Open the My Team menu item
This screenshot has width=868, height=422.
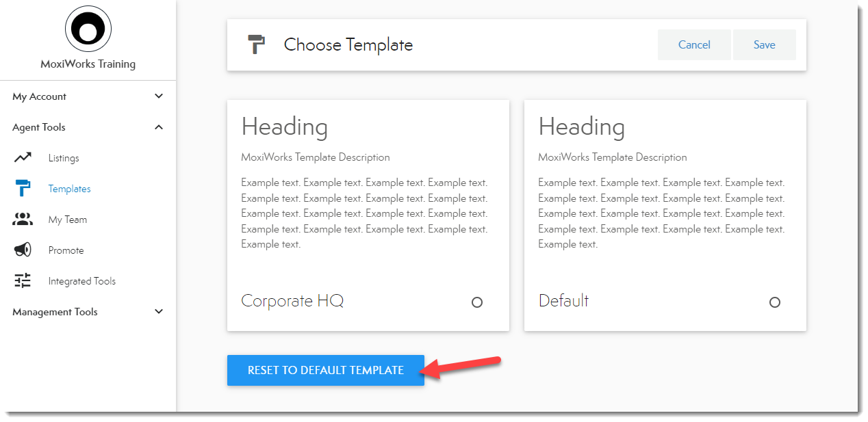67,220
